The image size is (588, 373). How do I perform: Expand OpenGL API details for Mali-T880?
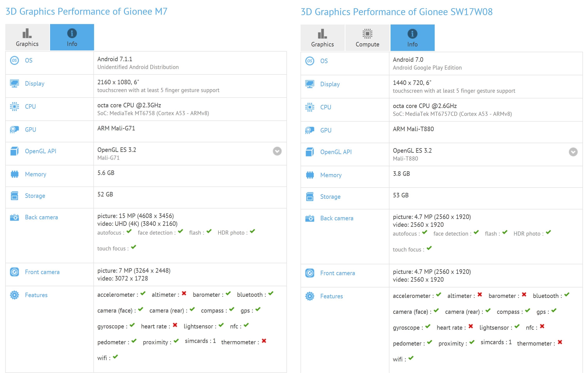point(573,152)
